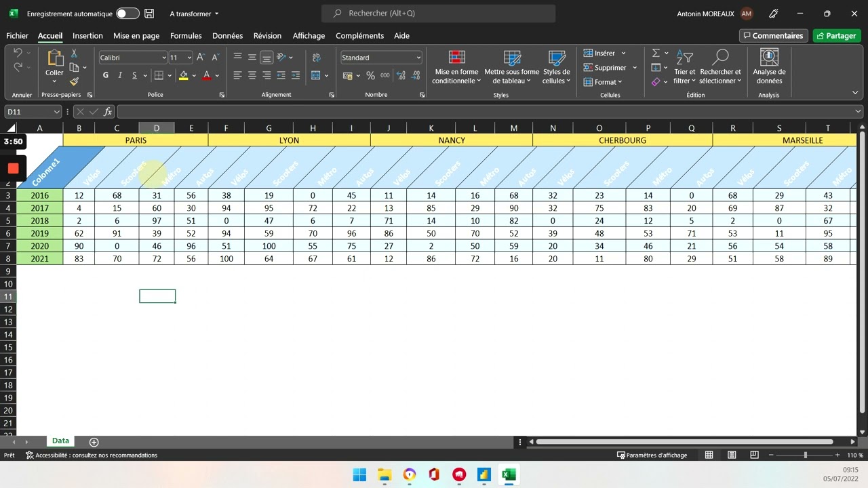Click the pen and sparkle icon in title bar
Image resolution: width=868 pixels, height=488 pixels.
point(774,14)
